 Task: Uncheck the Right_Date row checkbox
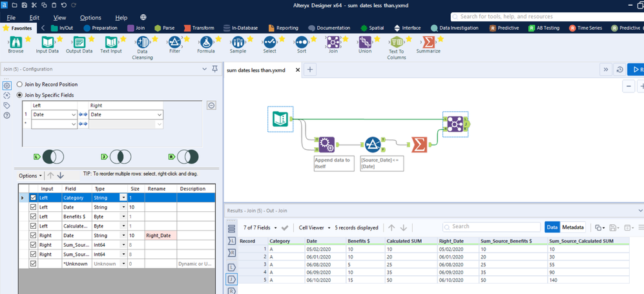click(34, 236)
